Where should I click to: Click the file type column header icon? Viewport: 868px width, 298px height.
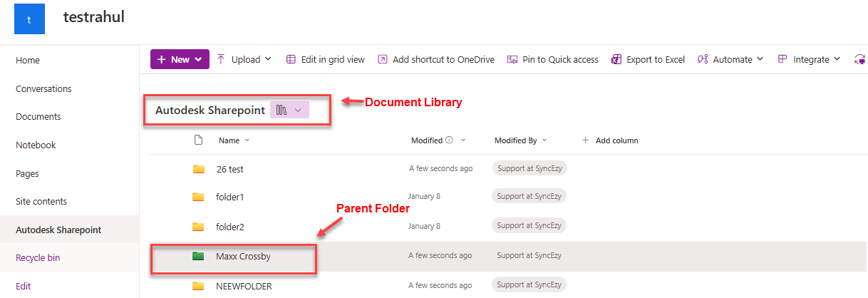pyautogui.click(x=199, y=140)
